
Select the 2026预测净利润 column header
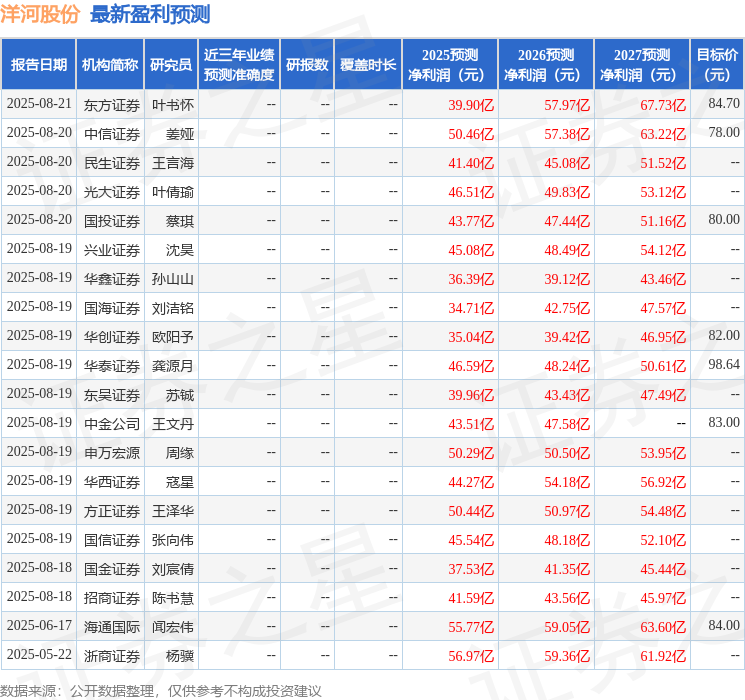click(545, 65)
